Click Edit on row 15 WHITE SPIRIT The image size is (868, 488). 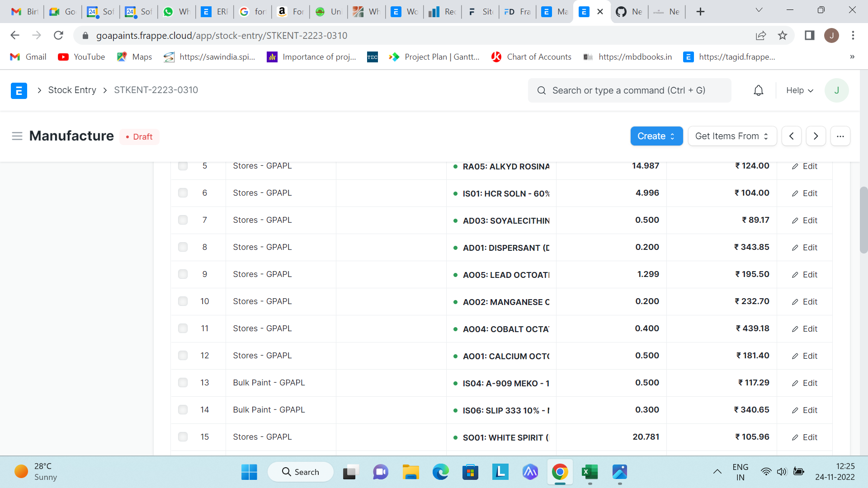click(804, 437)
